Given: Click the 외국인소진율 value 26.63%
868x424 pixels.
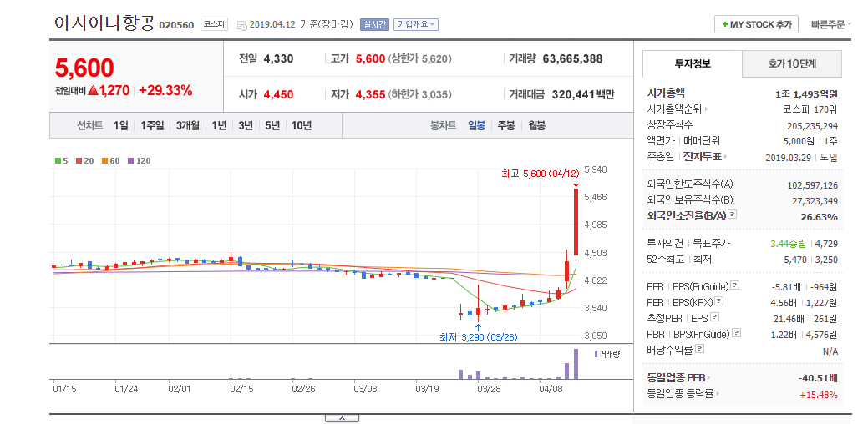Looking at the screenshot, I should (820, 217).
